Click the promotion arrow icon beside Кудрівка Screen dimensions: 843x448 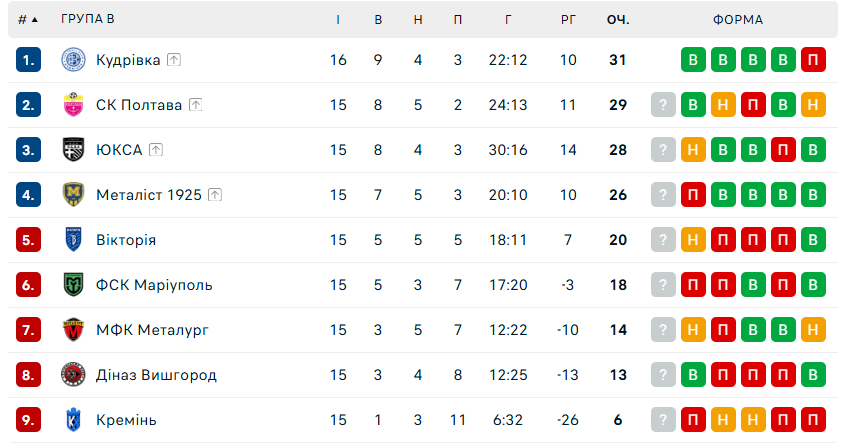[x=174, y=60]
